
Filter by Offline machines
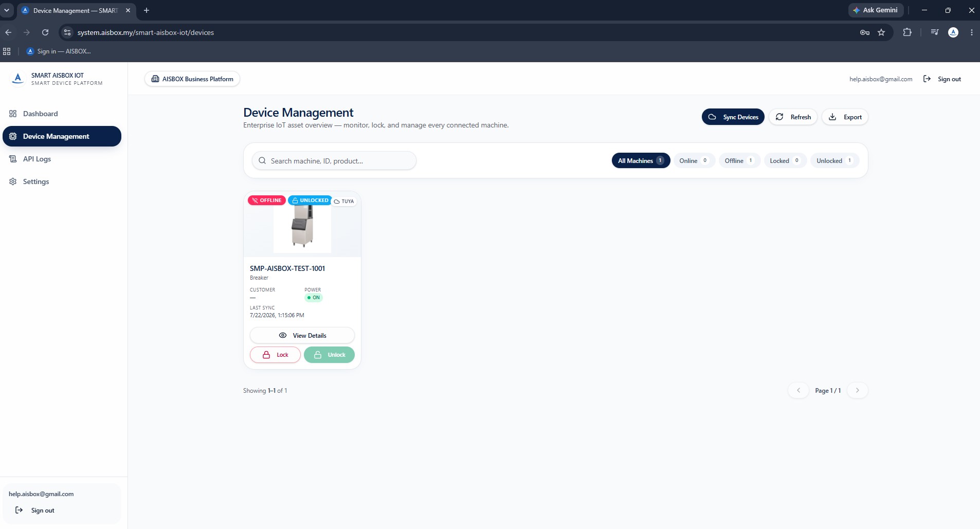click(739, 160)
